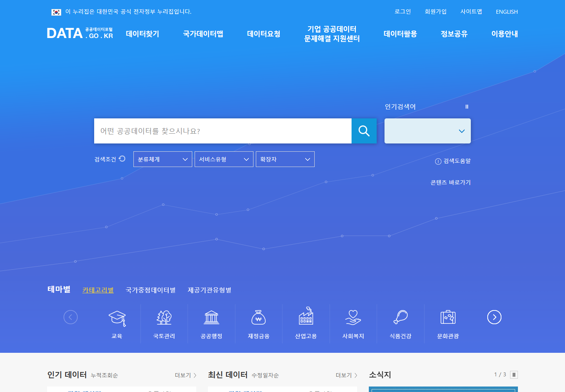The image size is (565, 392).
Task: Focus the public data search field
Action: (x=223, y=131)
